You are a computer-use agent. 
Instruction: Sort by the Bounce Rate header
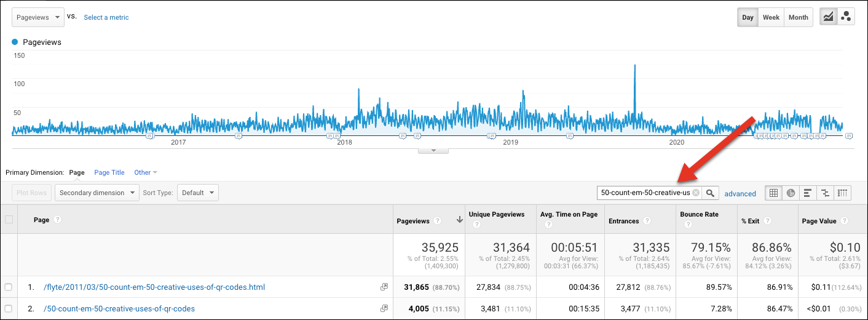699,214
